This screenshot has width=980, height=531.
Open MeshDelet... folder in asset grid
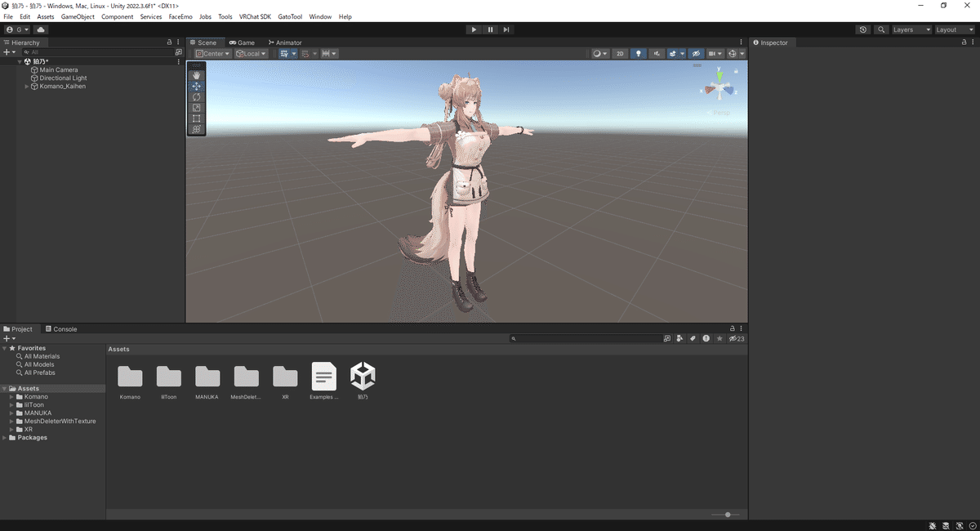click(x=247, y=377)
